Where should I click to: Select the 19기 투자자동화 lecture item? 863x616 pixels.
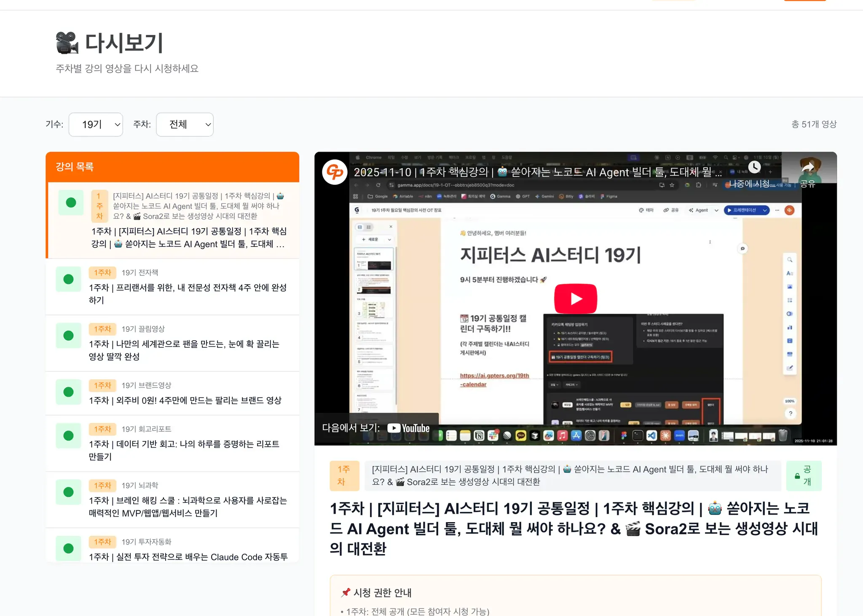(x=172, y=545)
